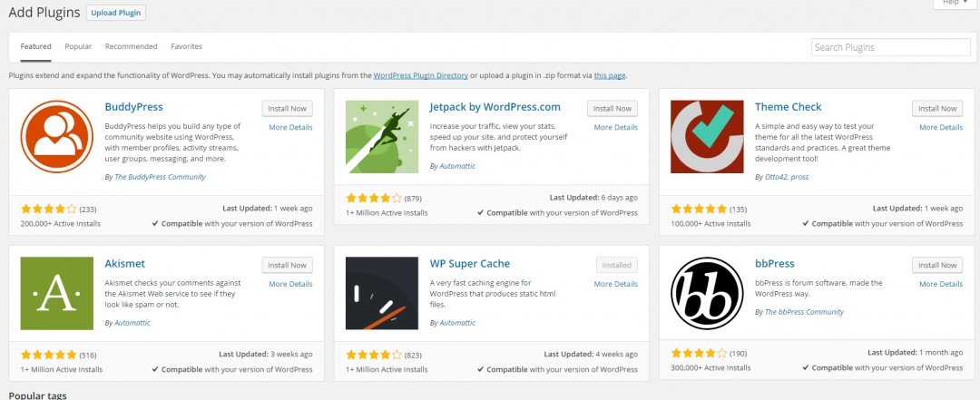
Task: Open the Help dropdown
Action: tap(954, 4)
